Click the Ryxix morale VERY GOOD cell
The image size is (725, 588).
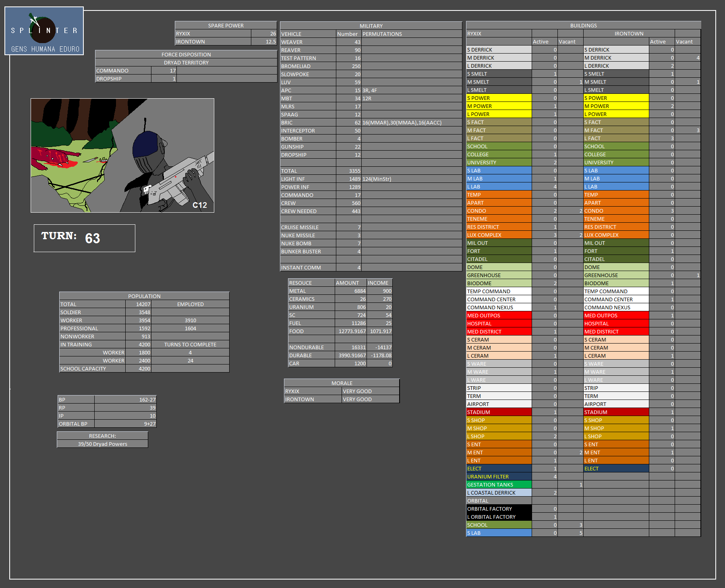tap(370, 391)
